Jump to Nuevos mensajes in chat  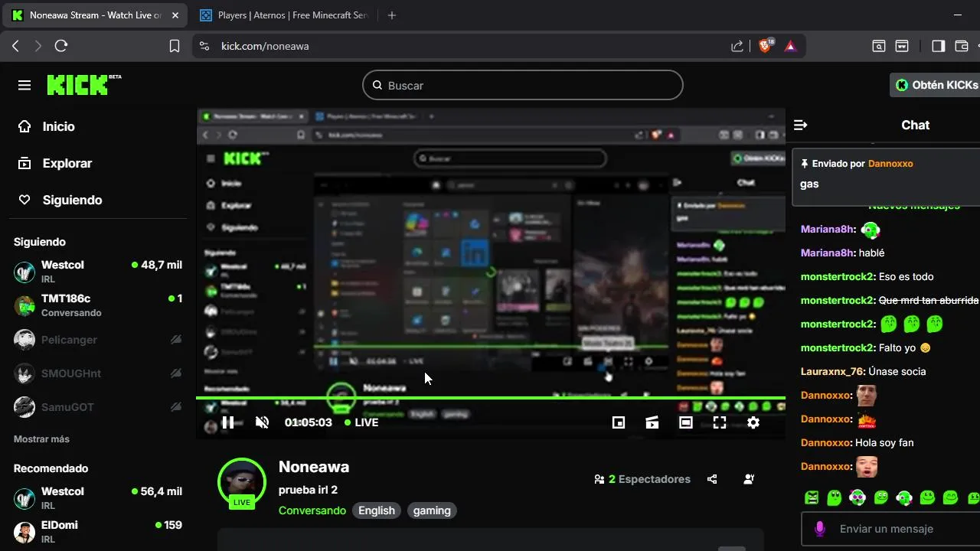click(x=913, y=206)
